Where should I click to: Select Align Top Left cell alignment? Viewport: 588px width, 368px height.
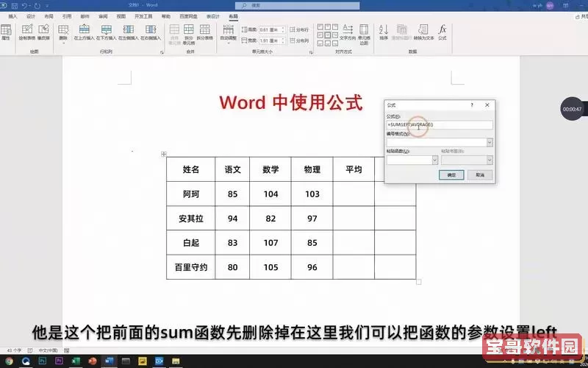(x=320, y=27)
